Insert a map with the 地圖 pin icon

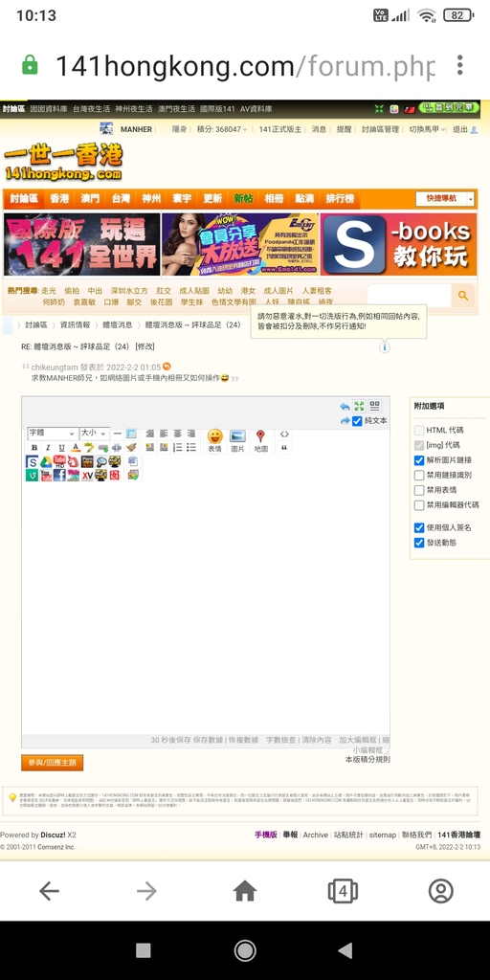click(x=260, y=440)
